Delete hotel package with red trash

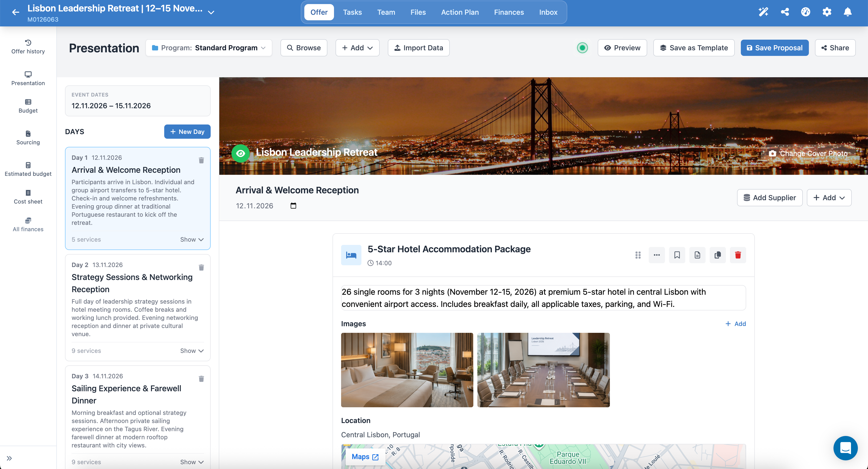738,255
